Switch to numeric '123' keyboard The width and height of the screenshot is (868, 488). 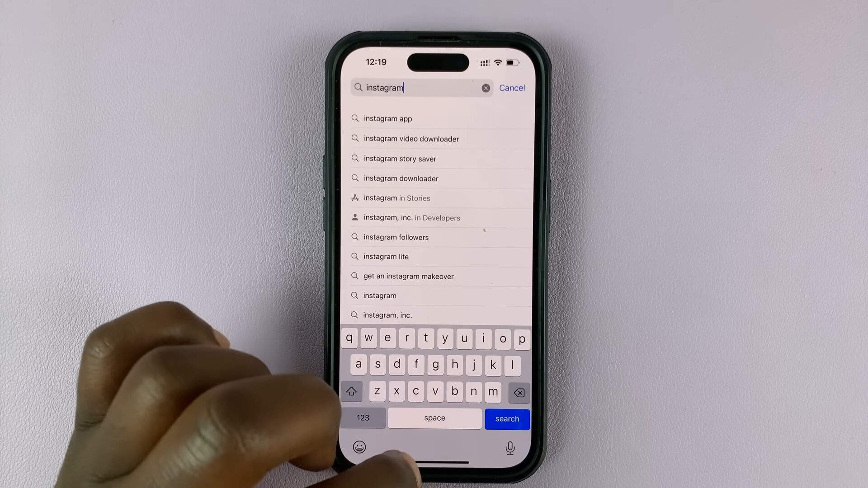(x=363, y=418)
